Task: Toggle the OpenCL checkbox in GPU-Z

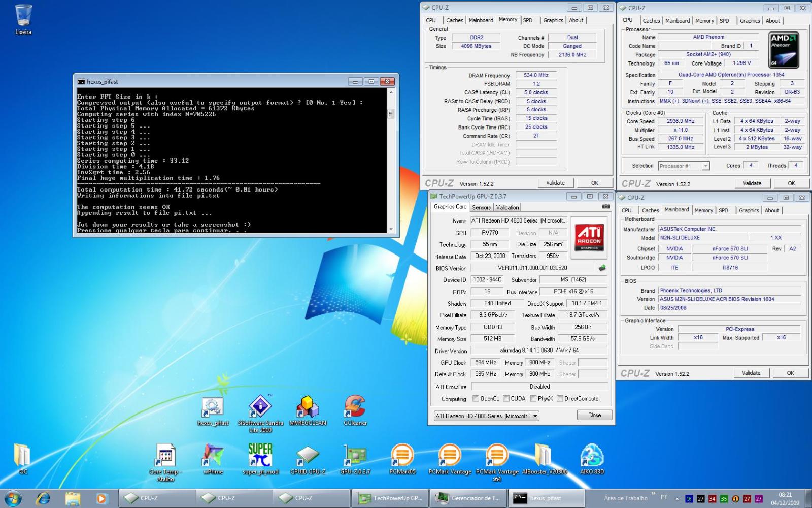Action: pos(476,399)
